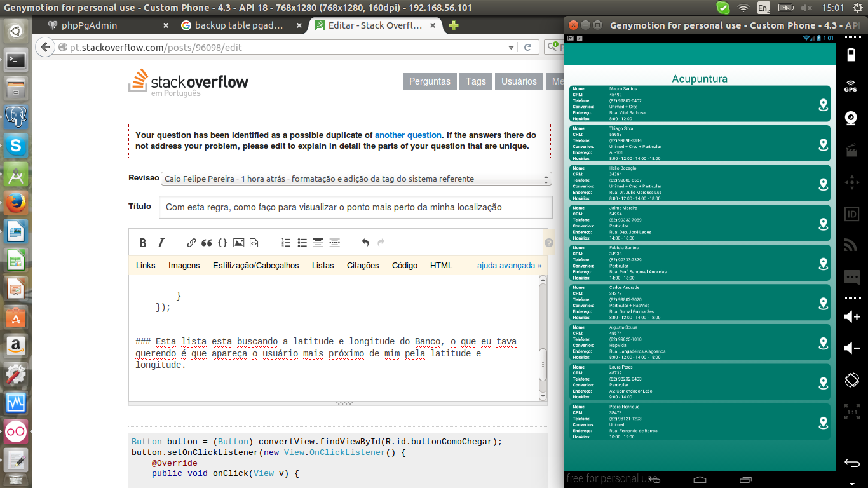Viewport: 868px width, 488px height.
Task: Reload the page in browser
Action: [x=528, y=48]
